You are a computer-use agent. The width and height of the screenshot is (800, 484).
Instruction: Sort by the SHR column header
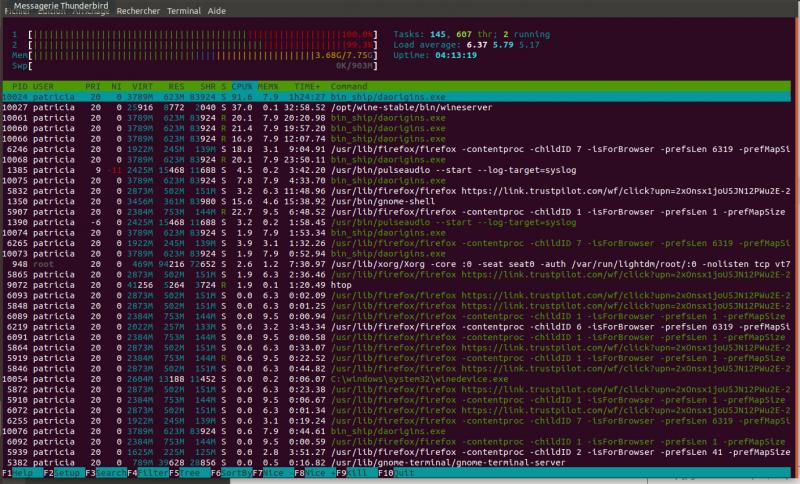click(208, 86)
